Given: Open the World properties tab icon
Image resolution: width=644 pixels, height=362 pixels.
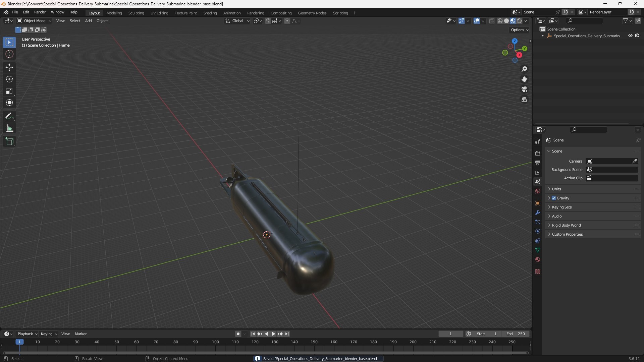Looking at the screenshot, I should point(538,191).
